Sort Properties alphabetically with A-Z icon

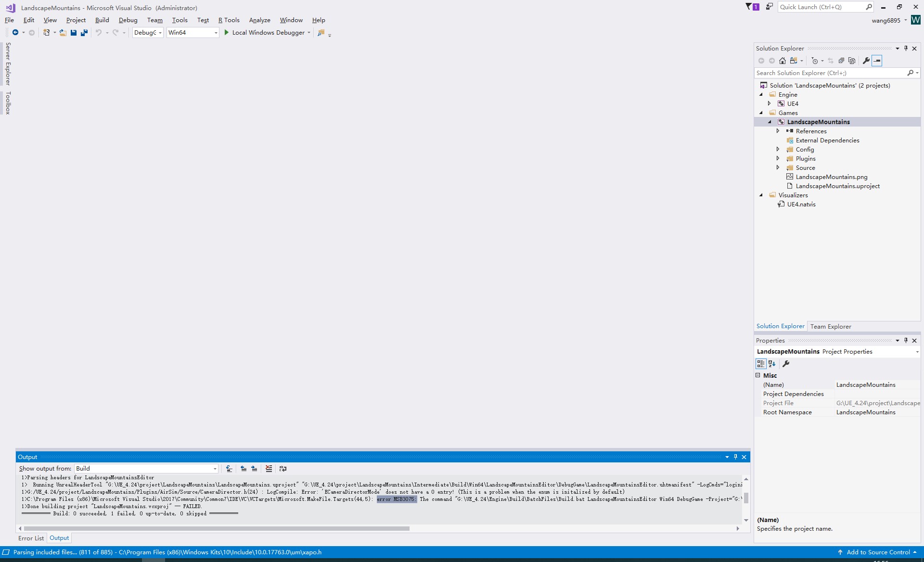(771, 364)
